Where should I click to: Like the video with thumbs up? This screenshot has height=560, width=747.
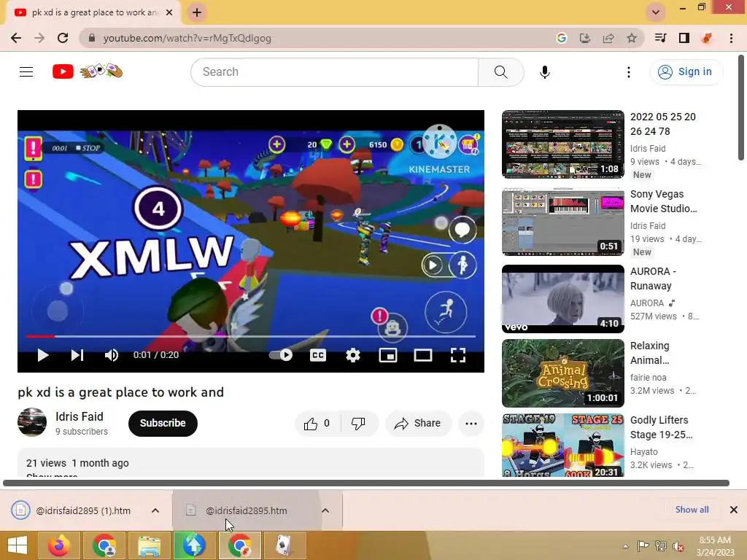317,424
